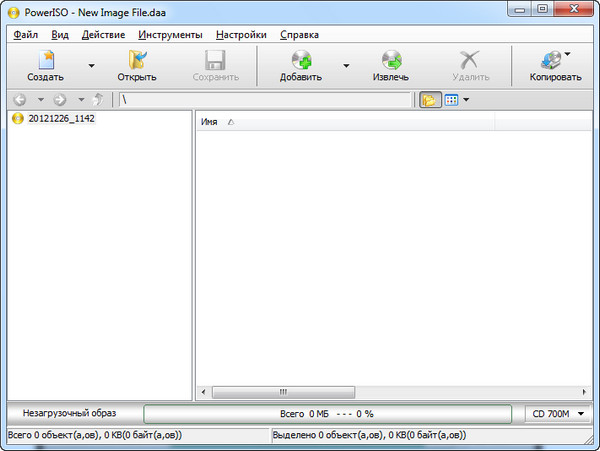Open the Файл menu
Image resolution: width=600 pixels, height=451 pixels.
pyautogui.click(x=26, y=34)
